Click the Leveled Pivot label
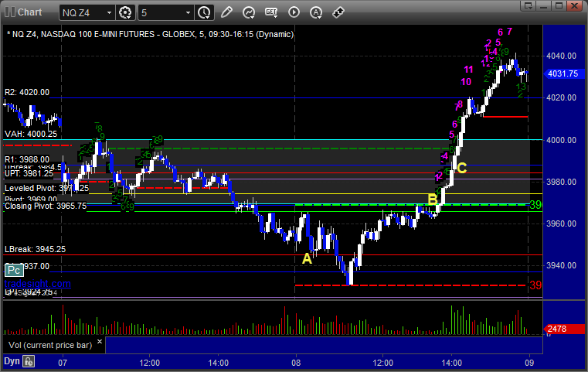 [x=46, y=188]
